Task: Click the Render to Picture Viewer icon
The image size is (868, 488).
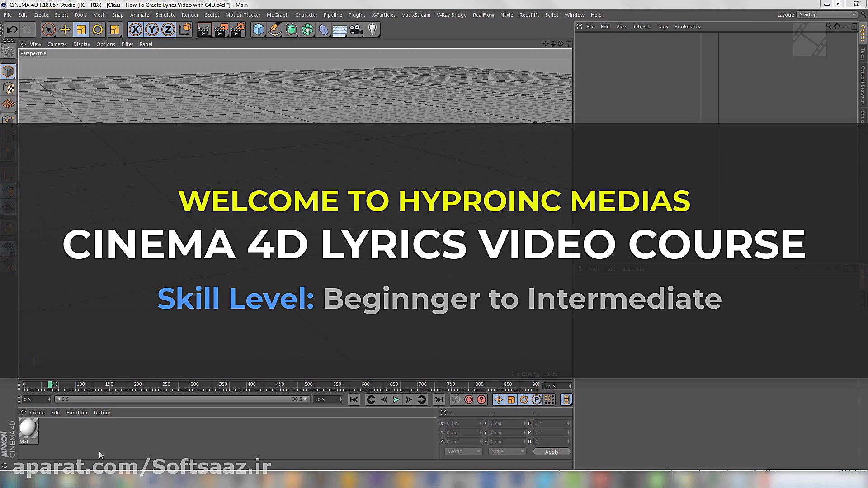Action: tap(221, 30)
